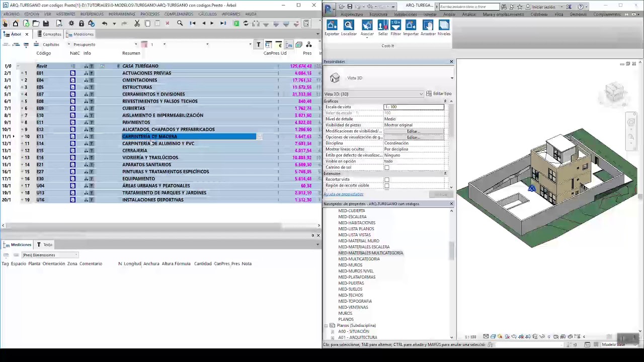Collapse the Extensión properties section
The image size is (644, 362).
point(445,173)
